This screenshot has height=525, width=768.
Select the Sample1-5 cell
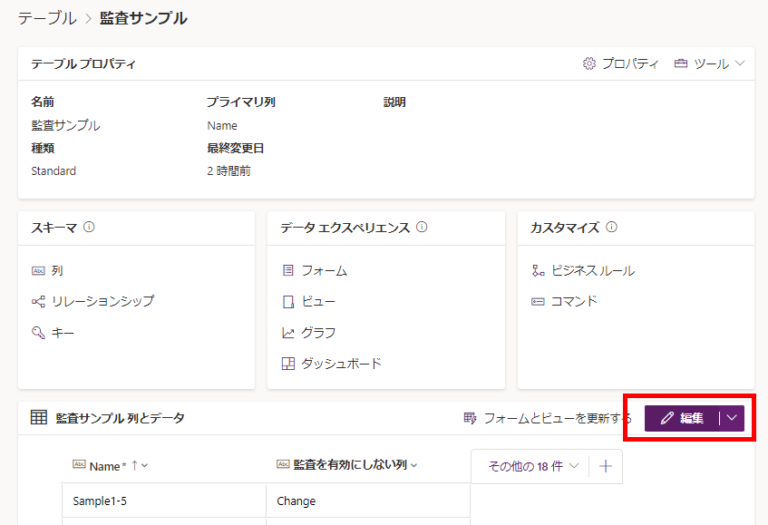(164, 500)
